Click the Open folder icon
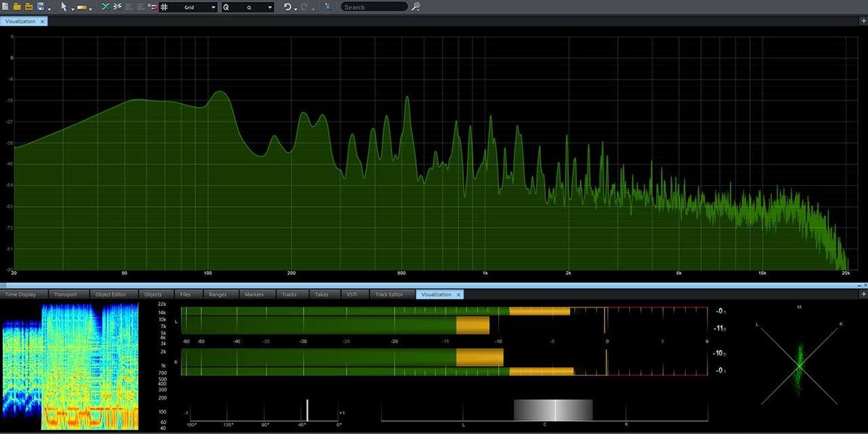This screenshot has width=868, height=434. point(17,7)
